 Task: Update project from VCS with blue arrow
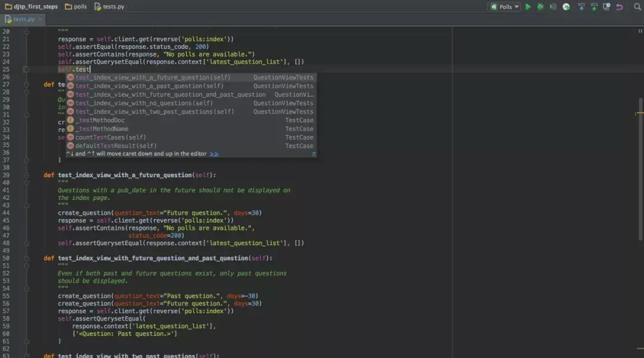pos(581,7)
